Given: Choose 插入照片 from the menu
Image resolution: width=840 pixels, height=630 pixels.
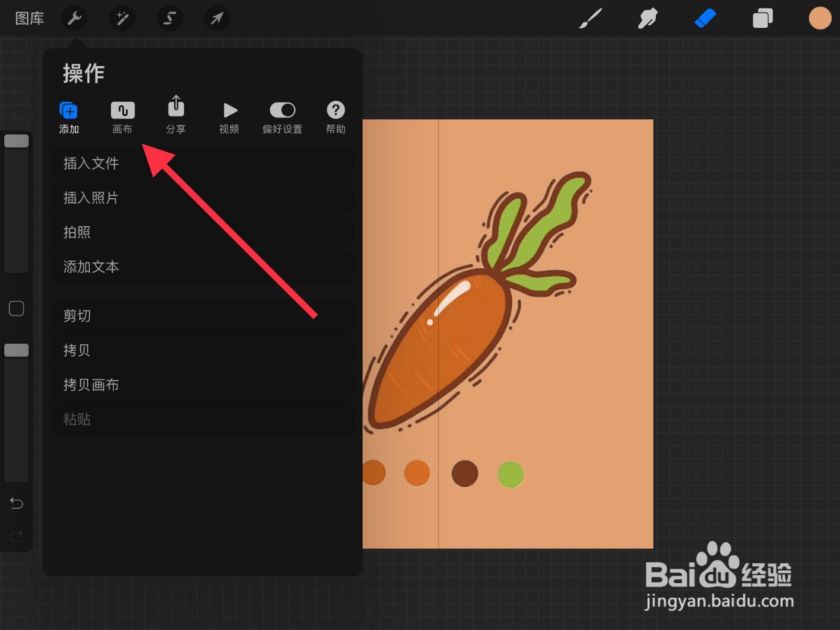Looking at the screenshot, I should coord(203,198).
